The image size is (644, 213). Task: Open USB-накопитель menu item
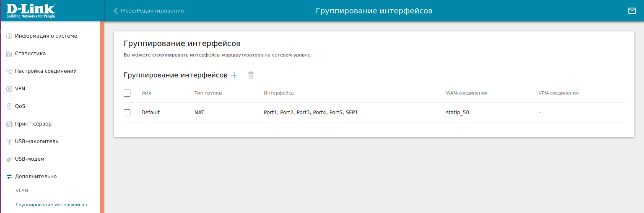point(36,141)
